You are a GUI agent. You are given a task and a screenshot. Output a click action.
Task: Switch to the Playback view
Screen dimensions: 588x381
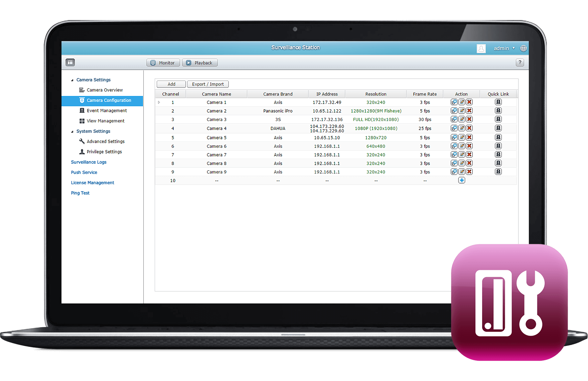click(200, 63)
